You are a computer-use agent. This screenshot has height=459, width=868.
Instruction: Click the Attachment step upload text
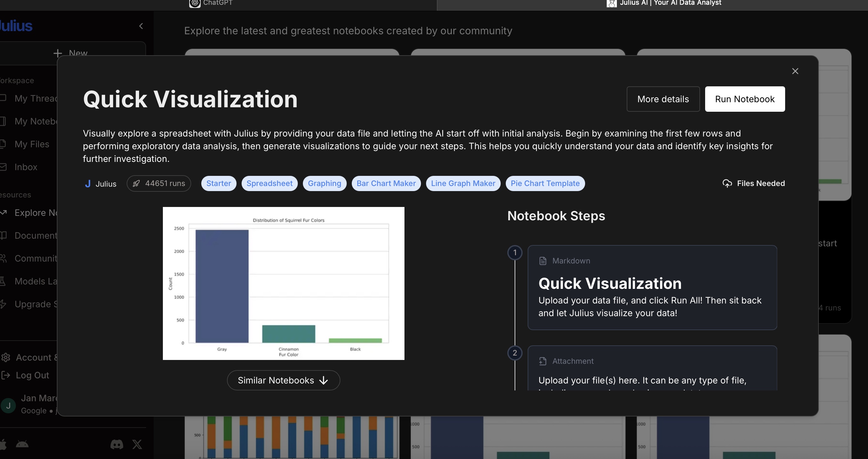[642, 381]
